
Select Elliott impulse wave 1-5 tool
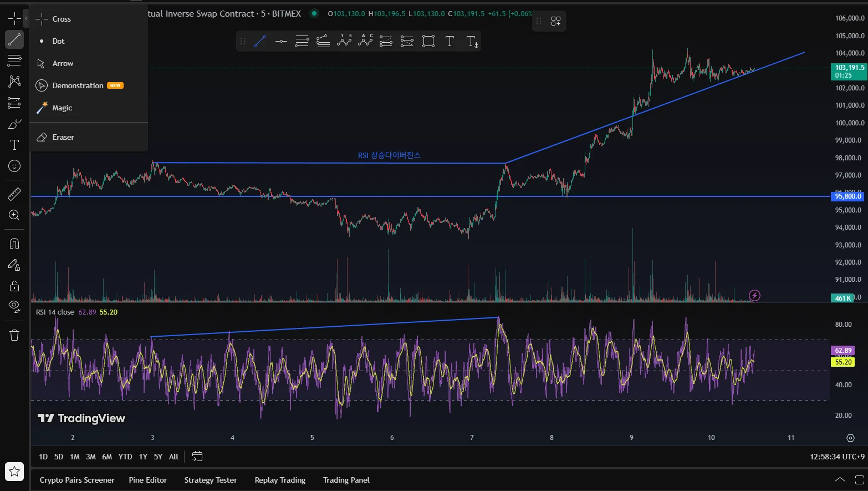(x=344, y=41)
